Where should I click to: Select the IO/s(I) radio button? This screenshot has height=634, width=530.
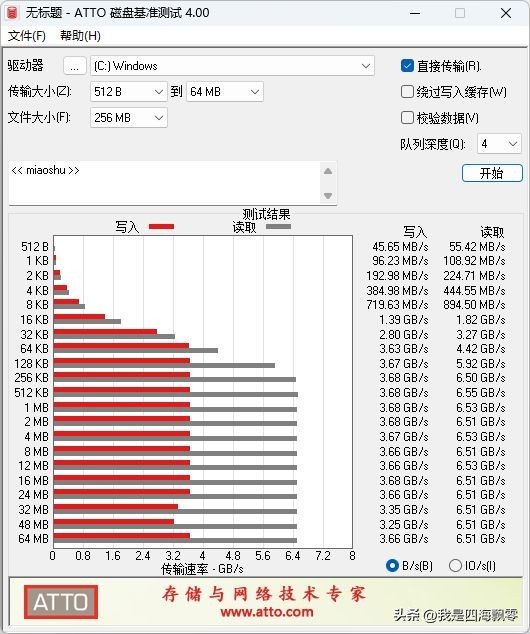point(455,565)
